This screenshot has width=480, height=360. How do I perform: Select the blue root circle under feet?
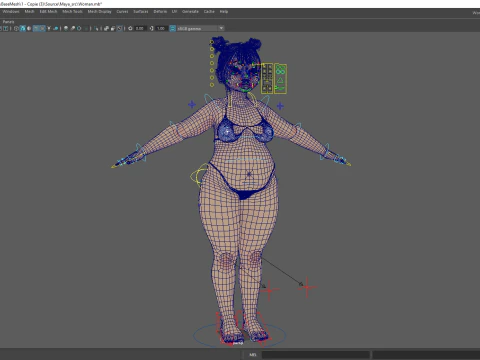pyautogui.click(x=239, y=335)
